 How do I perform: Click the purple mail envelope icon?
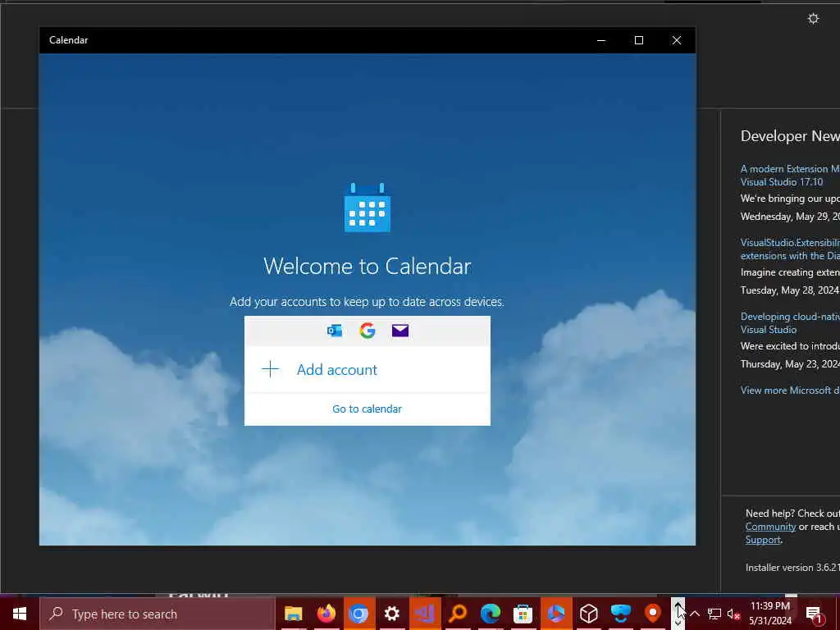400,331
